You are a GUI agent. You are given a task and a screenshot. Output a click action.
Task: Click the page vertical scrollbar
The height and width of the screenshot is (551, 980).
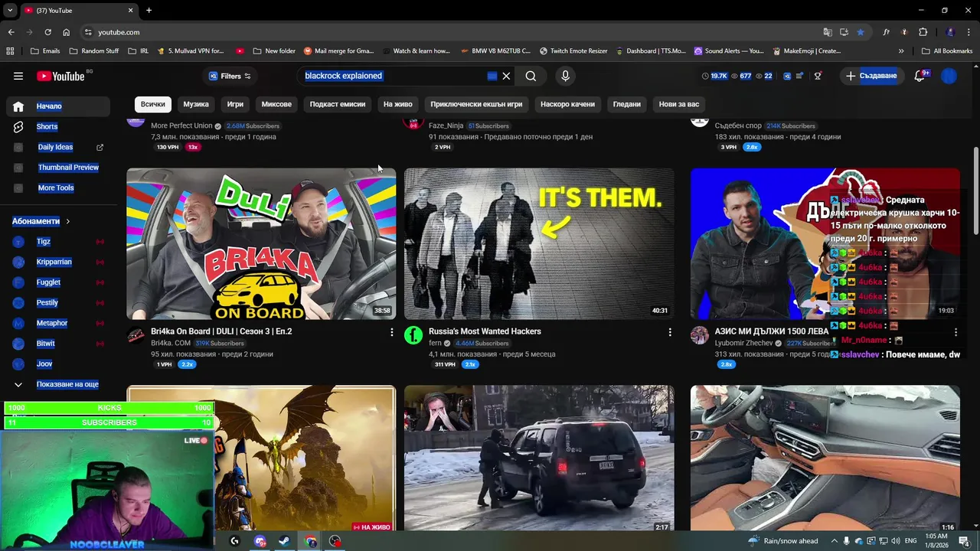pos(975,191)
